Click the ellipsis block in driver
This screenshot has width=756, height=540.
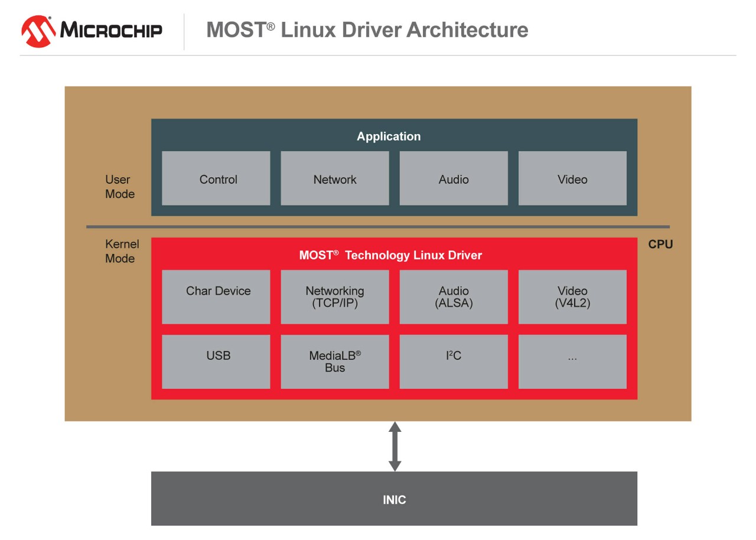(x=572, y=362)
